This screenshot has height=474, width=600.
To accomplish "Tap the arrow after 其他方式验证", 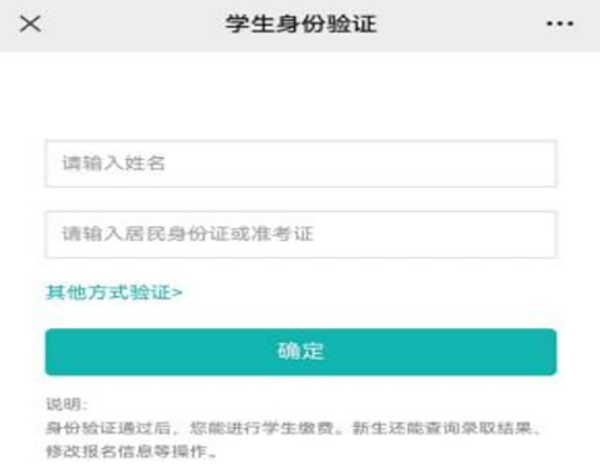I will pos(178,292).
